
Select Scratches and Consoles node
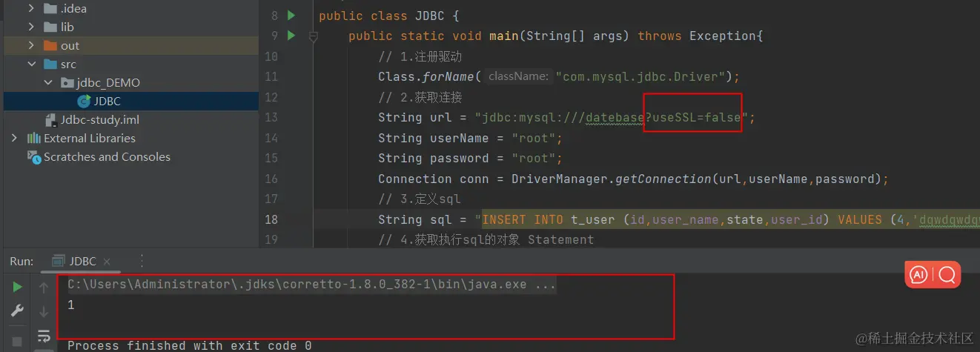pyautogui.click(x=107, y=156)
